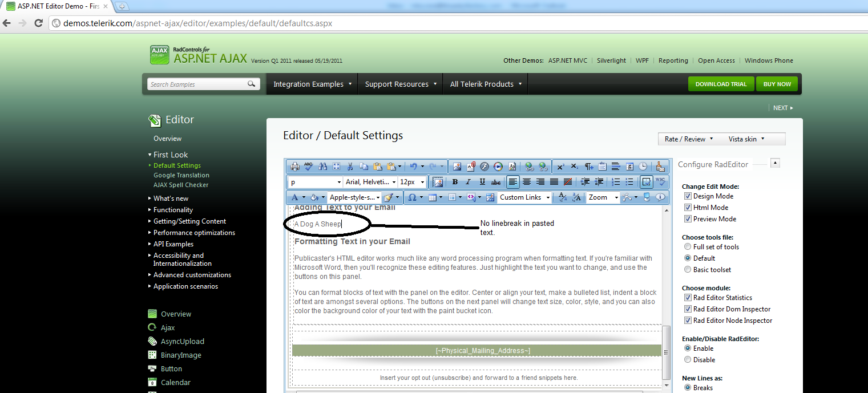This screenshot has width=868, height=393.
Task: Open the Vista skin dropdown
Action: [746, 139]
